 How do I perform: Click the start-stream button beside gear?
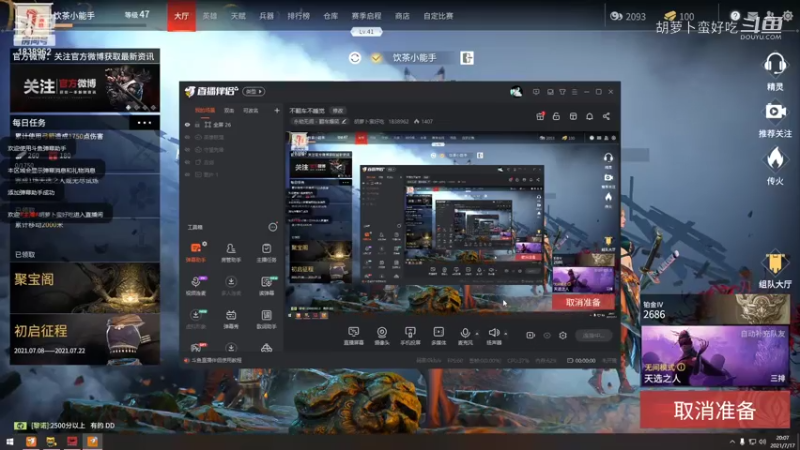[593, 335]
